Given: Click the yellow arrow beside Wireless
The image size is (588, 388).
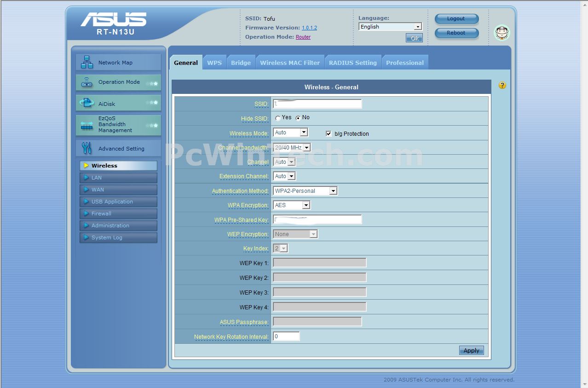Looking at the screenshot, I should pos(86,166).
